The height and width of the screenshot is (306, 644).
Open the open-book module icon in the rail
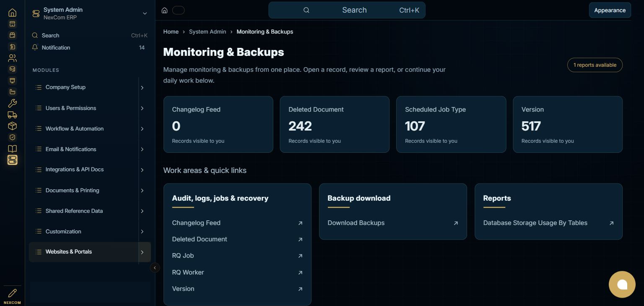(x=13, y=149)
